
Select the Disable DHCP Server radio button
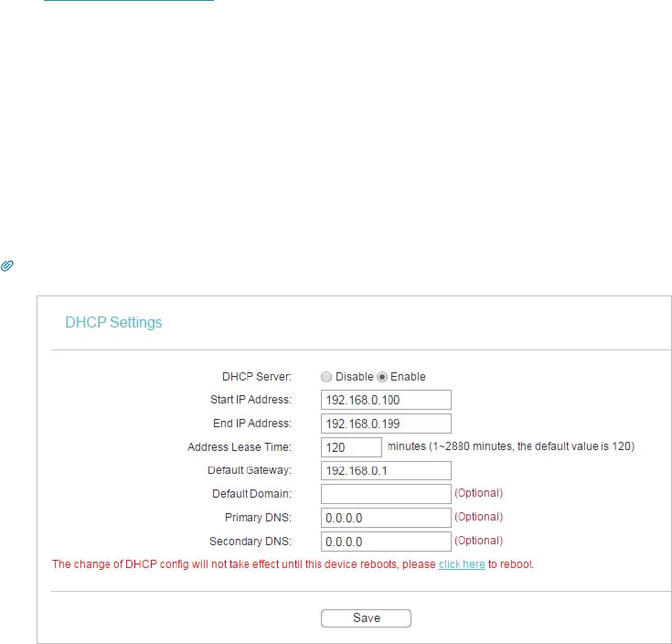click(x=326, y=377)
